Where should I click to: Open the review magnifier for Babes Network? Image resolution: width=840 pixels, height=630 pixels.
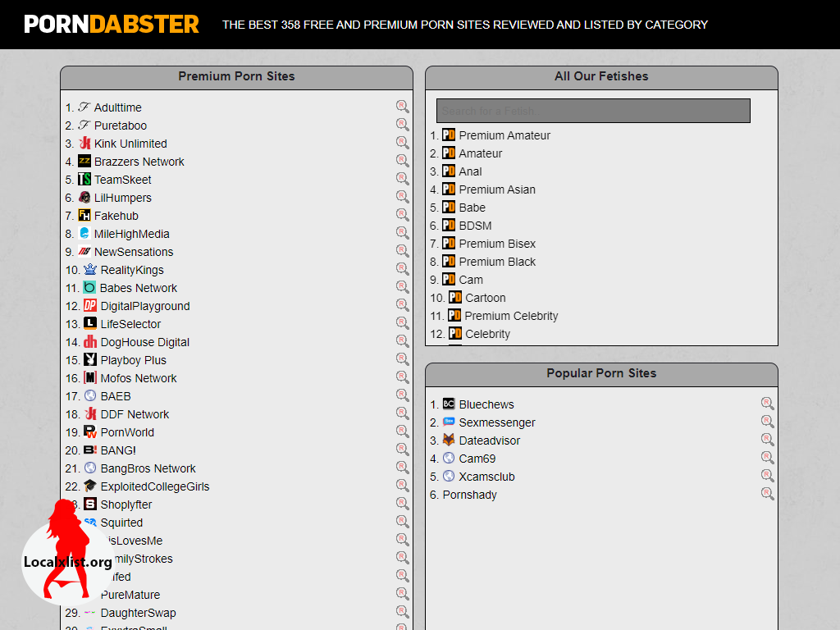click(402, 287)
